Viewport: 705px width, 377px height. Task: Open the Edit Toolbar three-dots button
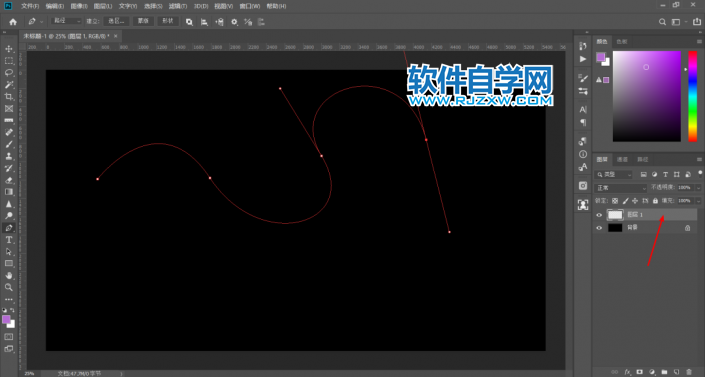[9, 299]
